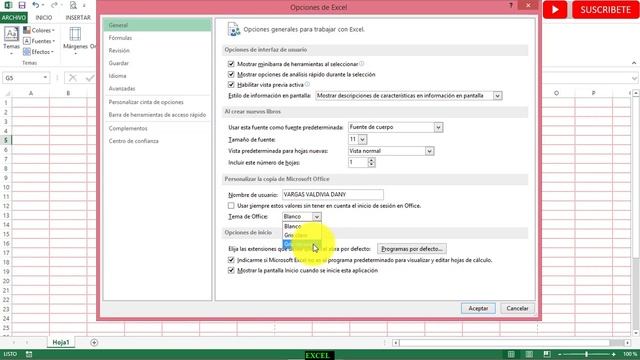Click the macro recording icon in status bar

[29, 354]
